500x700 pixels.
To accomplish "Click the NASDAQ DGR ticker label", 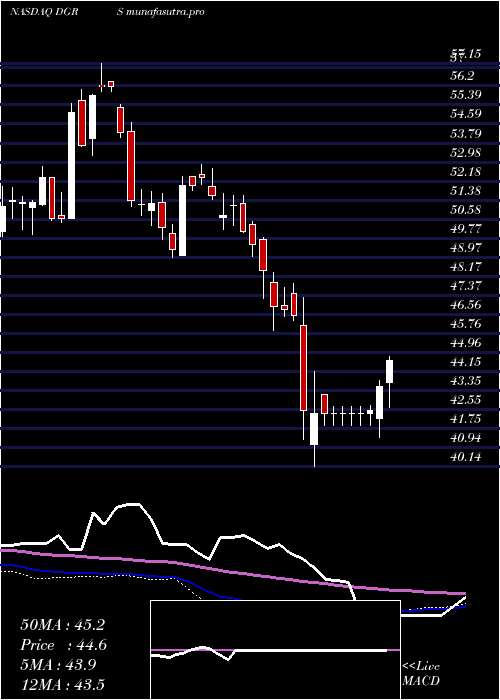I will pos(44,12).
